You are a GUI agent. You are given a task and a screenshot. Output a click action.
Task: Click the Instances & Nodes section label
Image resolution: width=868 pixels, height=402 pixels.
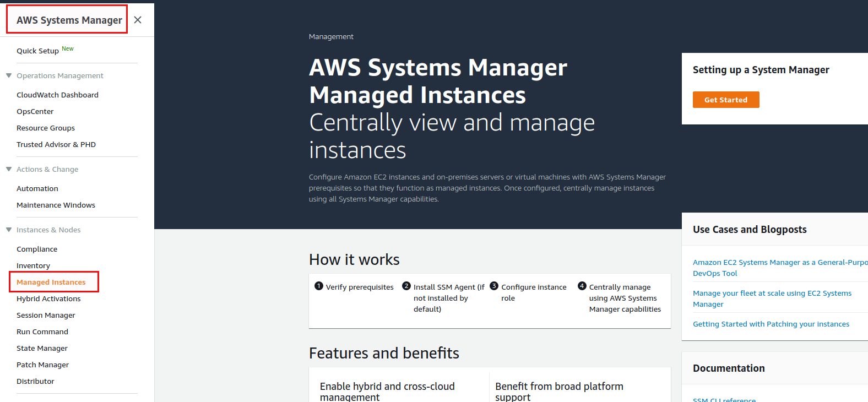pyautogui.click(x=48, y=230)
